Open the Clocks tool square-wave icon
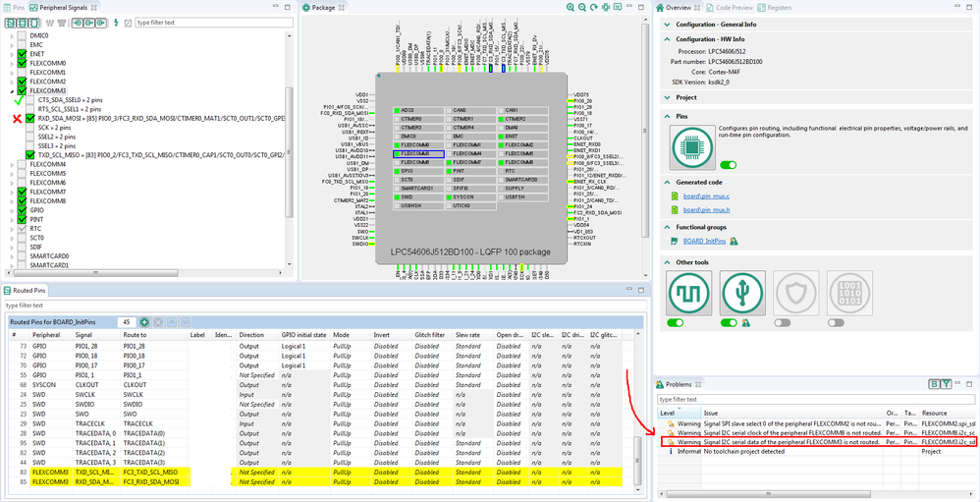 coord(688,292)
